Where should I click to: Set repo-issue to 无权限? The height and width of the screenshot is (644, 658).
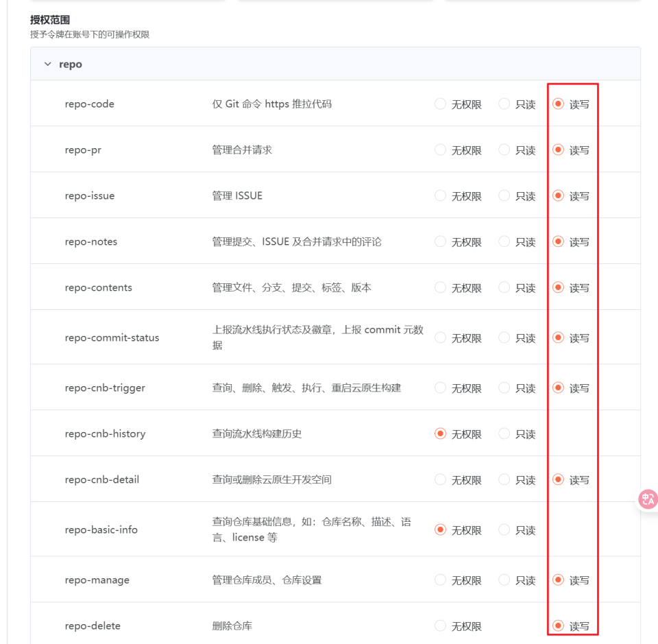(x=440, y=195)
